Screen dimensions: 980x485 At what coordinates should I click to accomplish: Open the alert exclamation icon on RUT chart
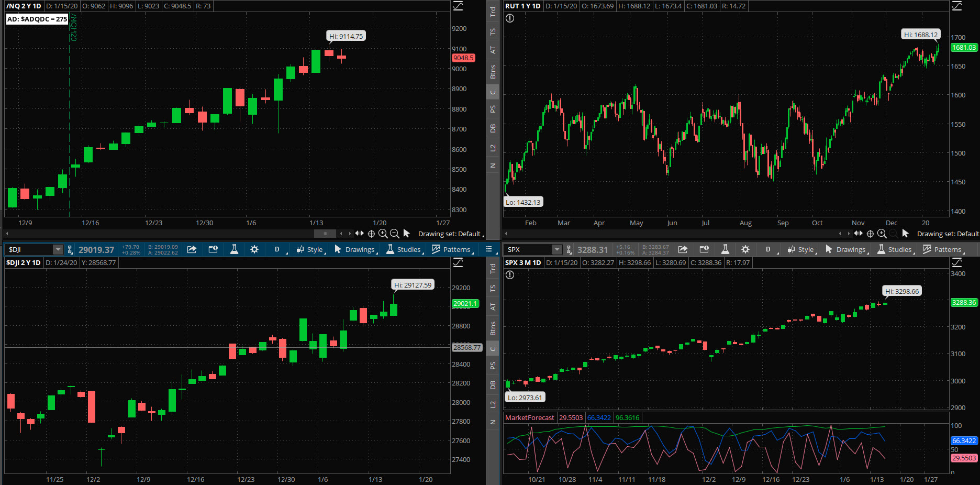510,18
